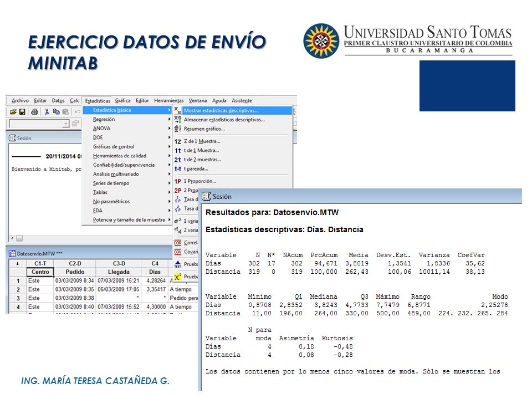Click the COV covariance icon
The image size is (532, 399).
(178, 252)
